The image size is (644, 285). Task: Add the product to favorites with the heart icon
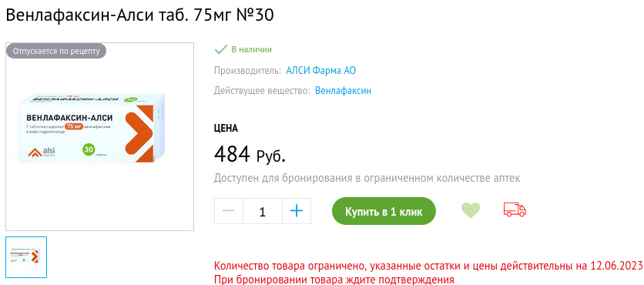[x=470, y=210]
